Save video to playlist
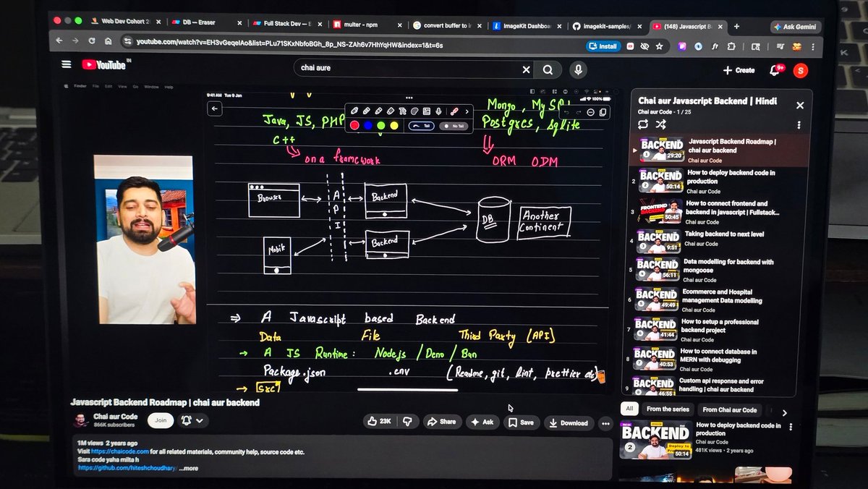 522,422
